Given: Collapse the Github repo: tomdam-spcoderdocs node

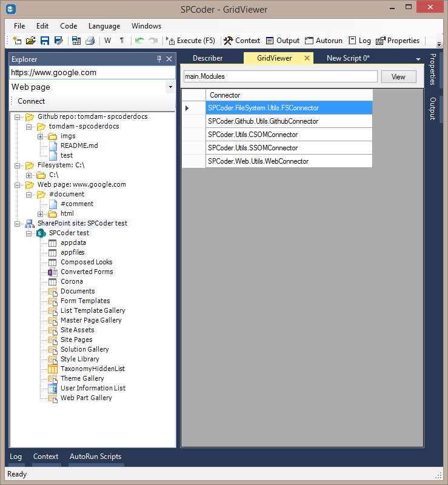Looking at the screenshot, I should coord(18,117).
